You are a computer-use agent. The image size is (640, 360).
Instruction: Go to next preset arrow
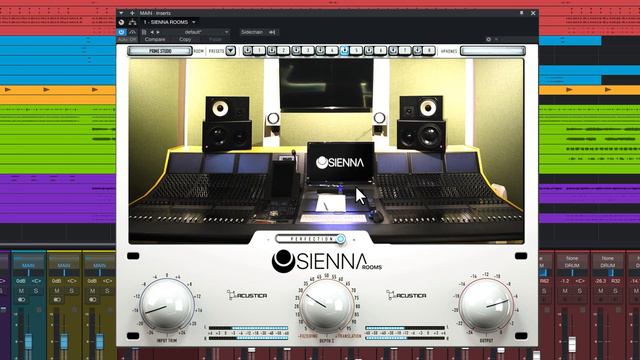[x=158, y=32]
